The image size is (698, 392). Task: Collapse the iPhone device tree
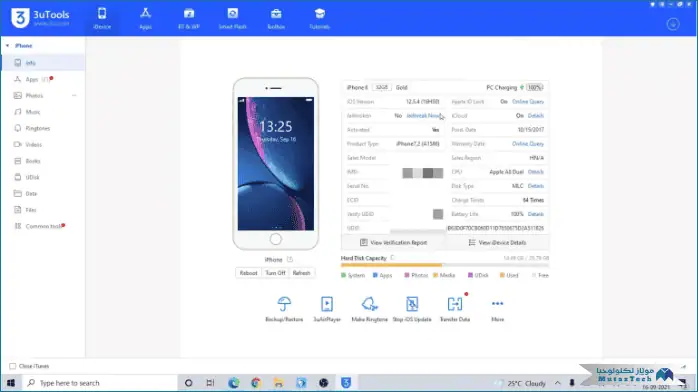8,46
